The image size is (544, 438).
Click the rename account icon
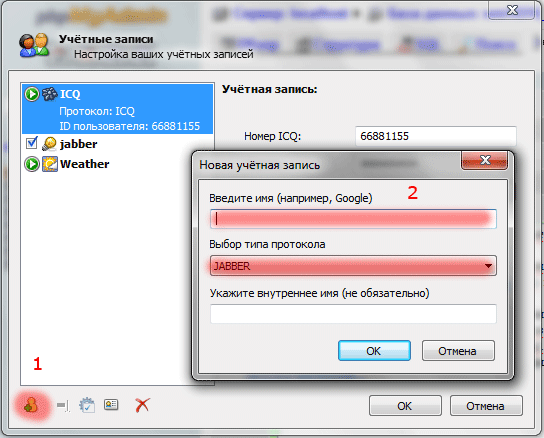tap(63, 405)
